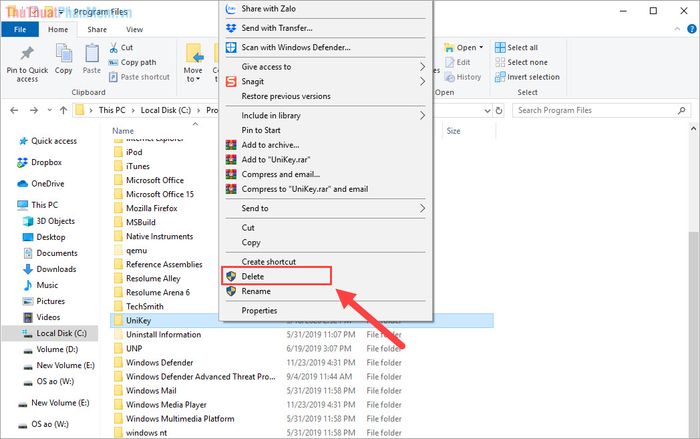Open the address bar history dropdown
This screenshot has width=700, height=439.
[487, 110]
